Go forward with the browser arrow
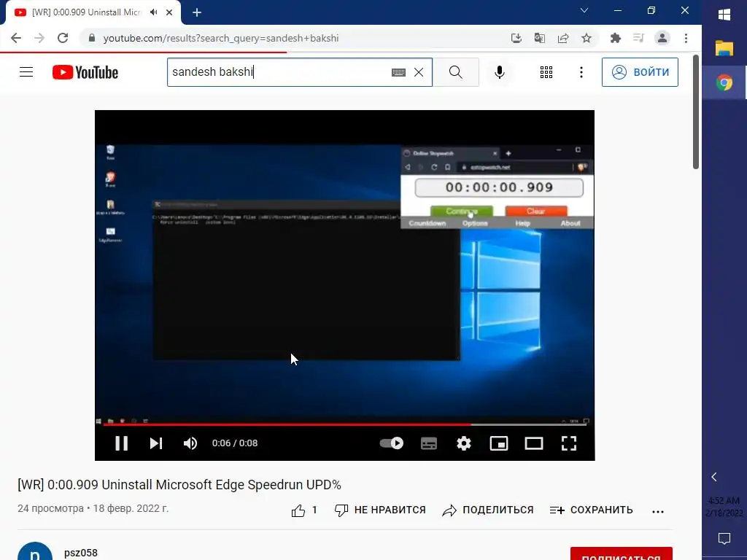This screenshot has width=747, height=560. click(x=39, y=38)
